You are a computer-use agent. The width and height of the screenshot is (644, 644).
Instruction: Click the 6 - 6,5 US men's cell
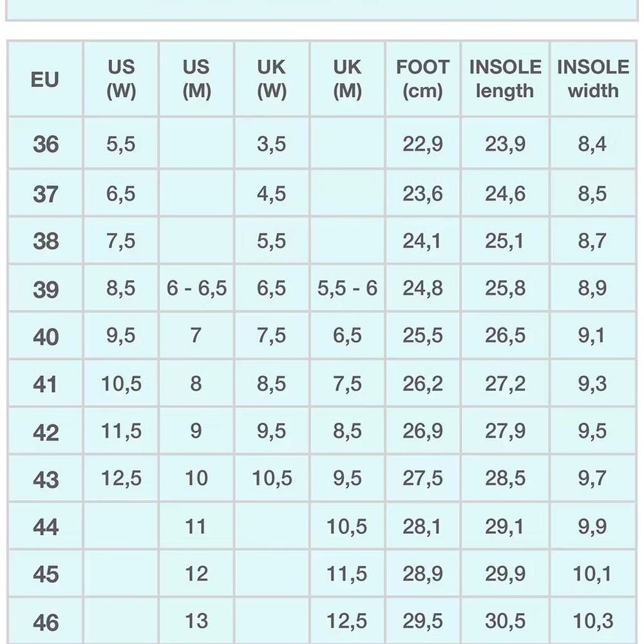(x=196, y=289)
